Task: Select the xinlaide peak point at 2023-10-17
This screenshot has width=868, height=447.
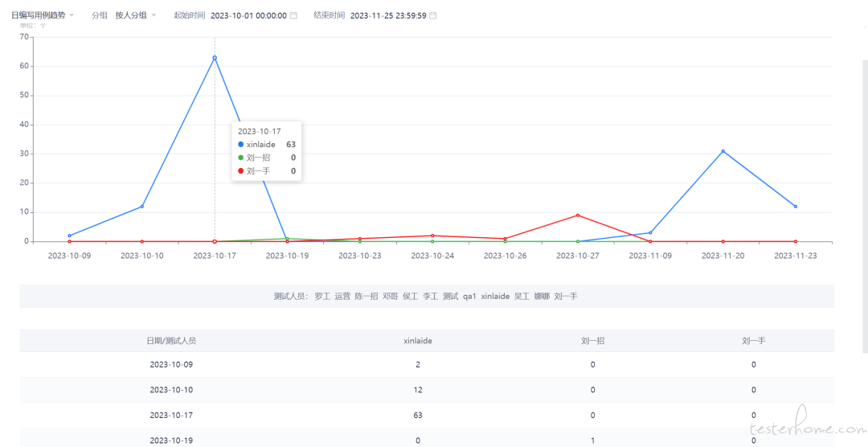Action: (x=215, y=58)
